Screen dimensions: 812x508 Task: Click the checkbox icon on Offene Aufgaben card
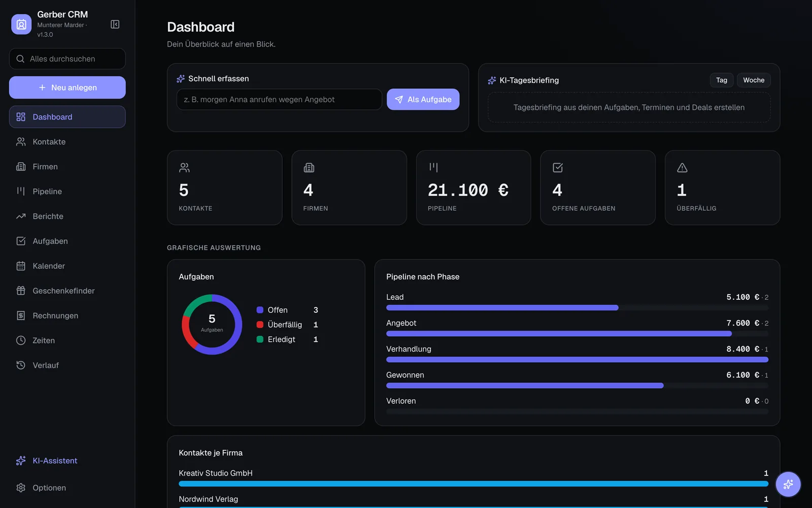pos(558,168)
